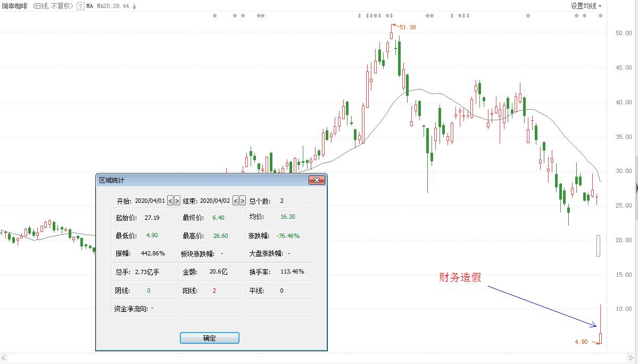Viewport: 638px width, 364px height.
Task: Select the MA indicator label
Action: [89, 6]
